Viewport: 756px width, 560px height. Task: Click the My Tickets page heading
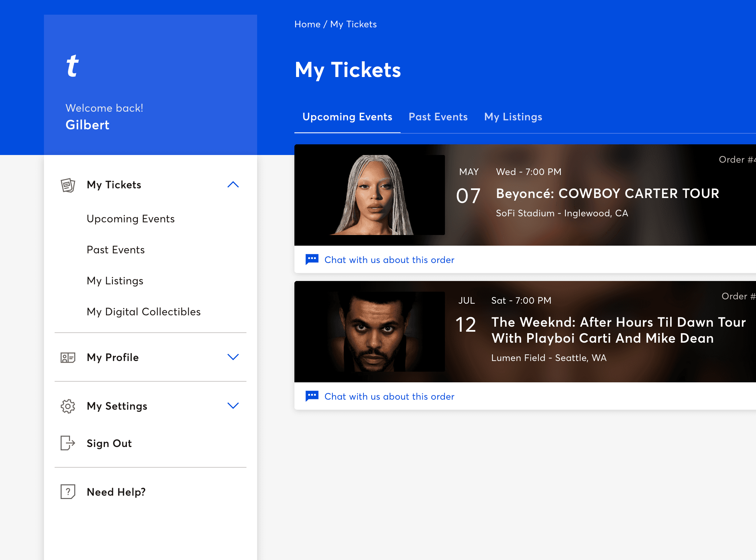pyautogui.click(x=348, y=70)
